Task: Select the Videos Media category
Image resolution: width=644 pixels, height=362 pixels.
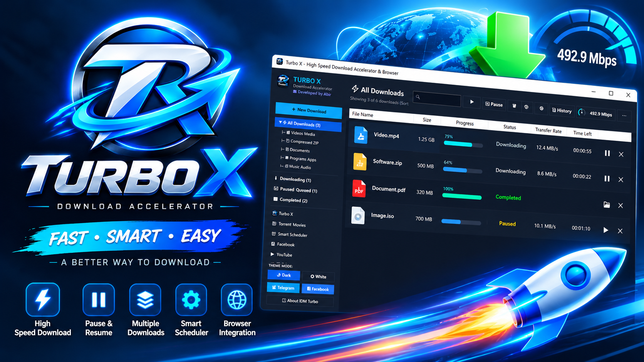Action: pos(300,133)
